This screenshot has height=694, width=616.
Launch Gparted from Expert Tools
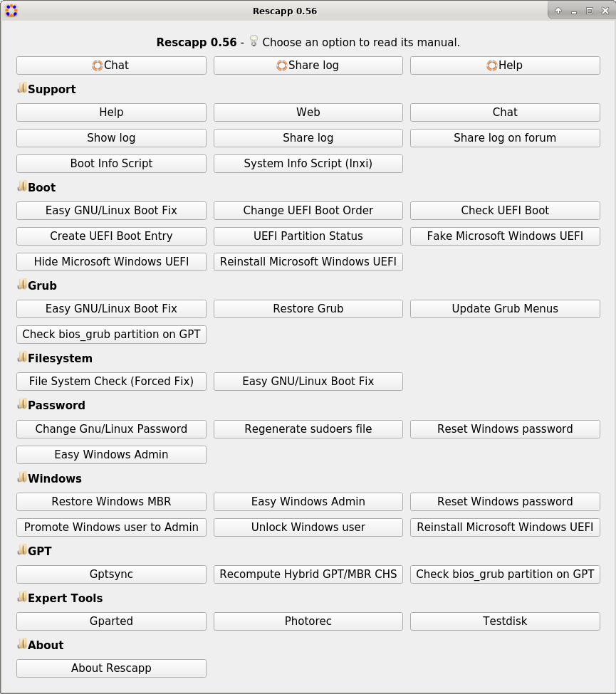(x=111, y=621)
